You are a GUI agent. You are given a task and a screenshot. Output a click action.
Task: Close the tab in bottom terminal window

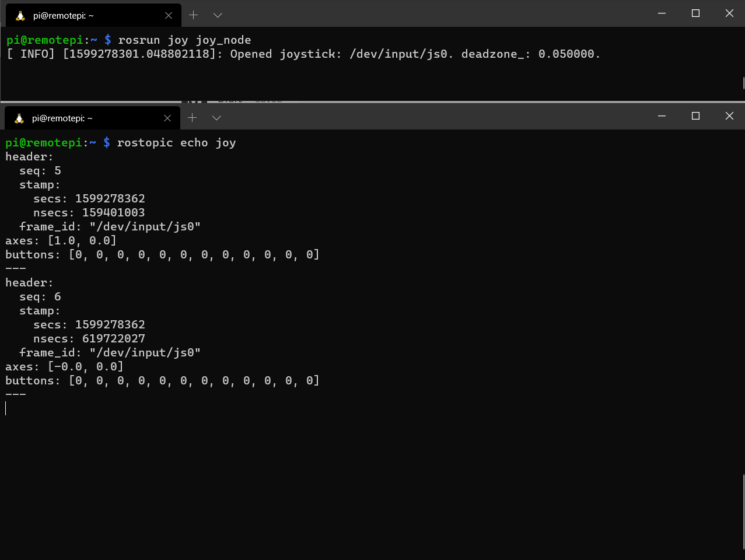pyautogui.click(x=167, y=118)
